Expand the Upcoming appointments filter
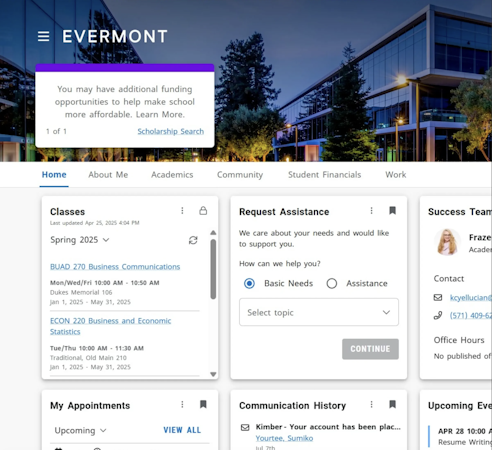This screenshot has height=450, width=492. 80,430
